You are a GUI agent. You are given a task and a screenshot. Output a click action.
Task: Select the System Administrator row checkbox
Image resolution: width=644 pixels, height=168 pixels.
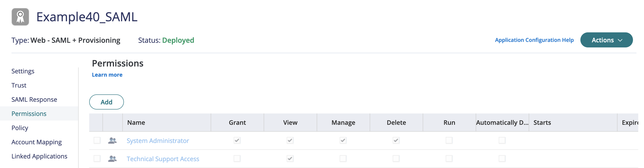pos(97,141)
